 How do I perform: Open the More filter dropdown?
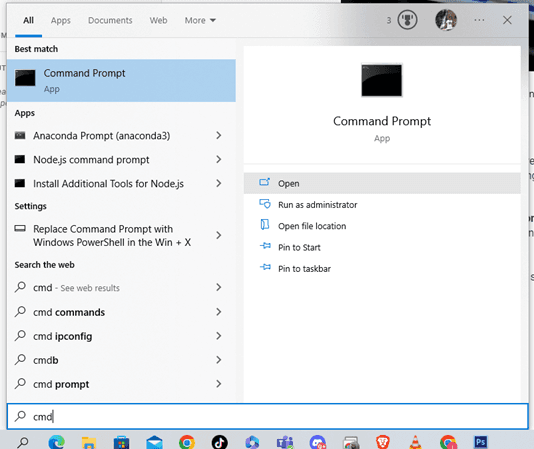(200, 20)
